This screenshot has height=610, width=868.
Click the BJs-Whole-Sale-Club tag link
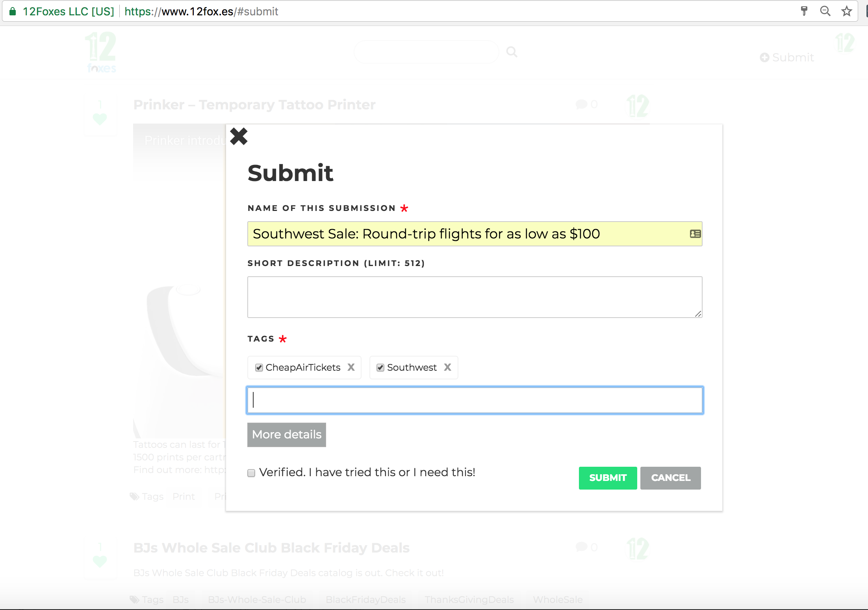(x=257, y=600)
